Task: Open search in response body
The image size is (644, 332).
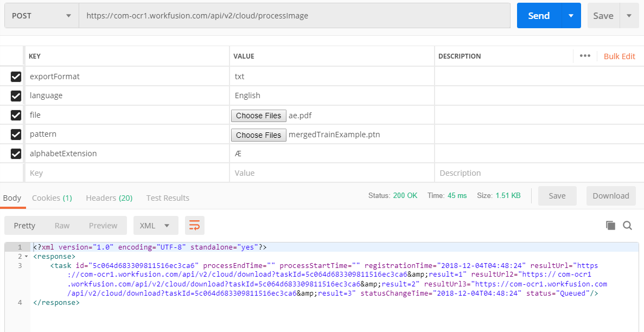Action: 628,225
